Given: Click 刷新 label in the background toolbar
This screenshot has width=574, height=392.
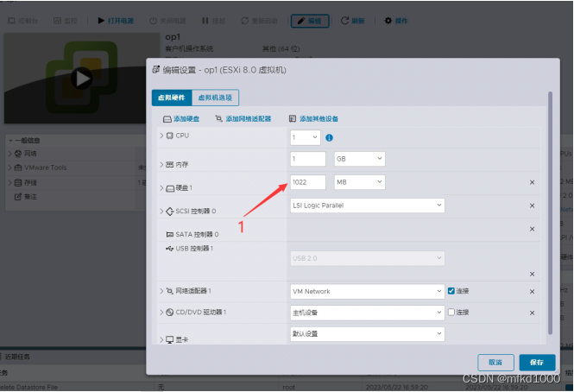Looking at the screenshot, I should pyautogui.click(x=358, y=21).
